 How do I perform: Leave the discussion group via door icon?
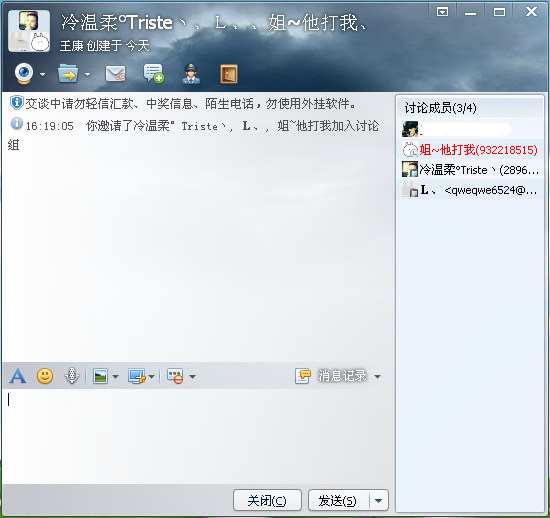click(229, 74)
